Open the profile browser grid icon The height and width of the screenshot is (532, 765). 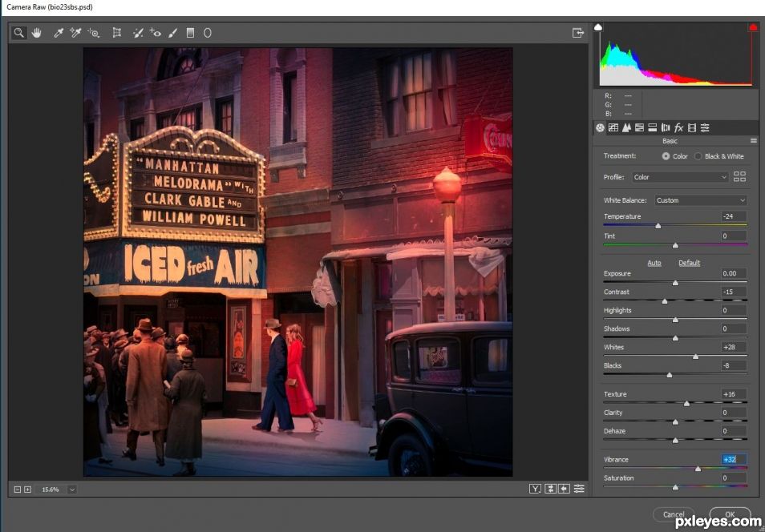739,177
